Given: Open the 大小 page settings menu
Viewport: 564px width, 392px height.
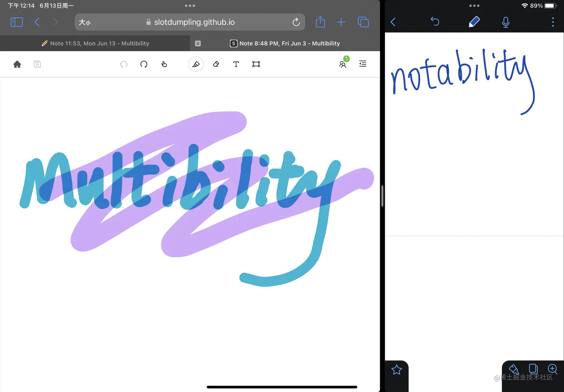Looking at the screenshot, I should coord(85,22).
